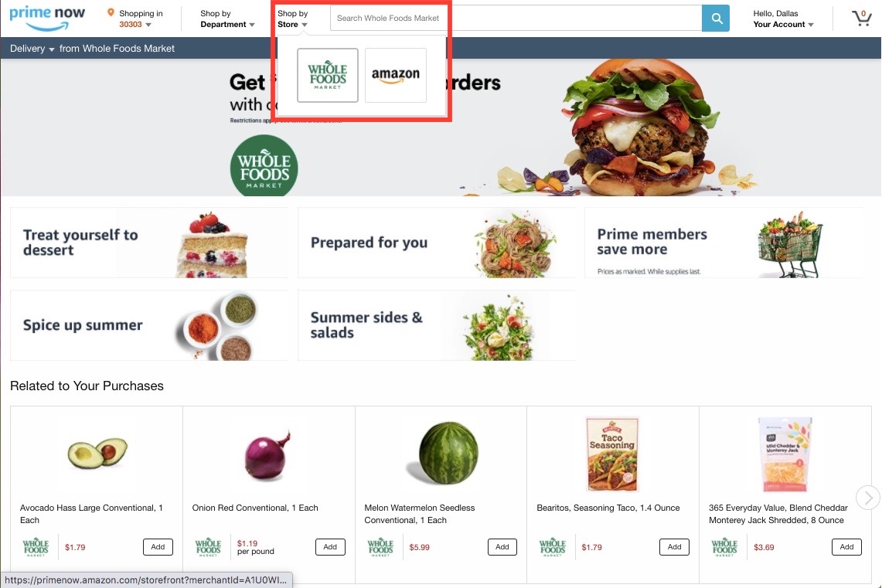The width and height of the screenshot is (882, 588).
Task: Expand the Your Account menu
Action: [783, 19]
